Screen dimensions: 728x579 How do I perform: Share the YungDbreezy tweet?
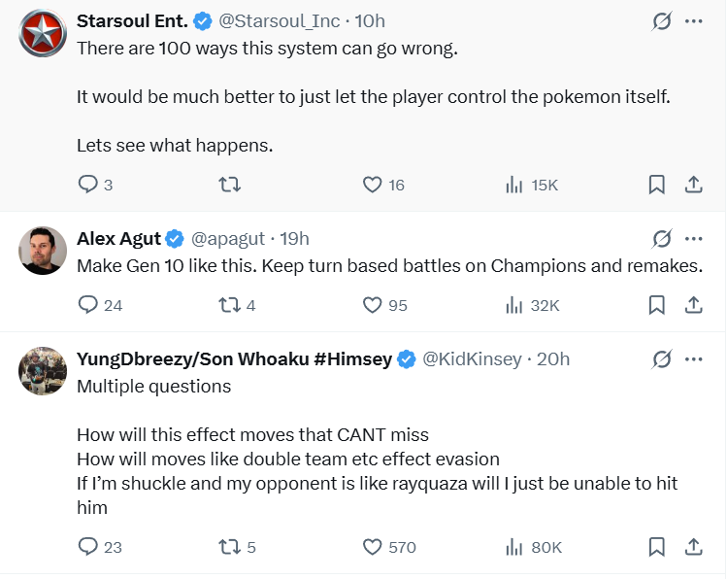point(694,547)
